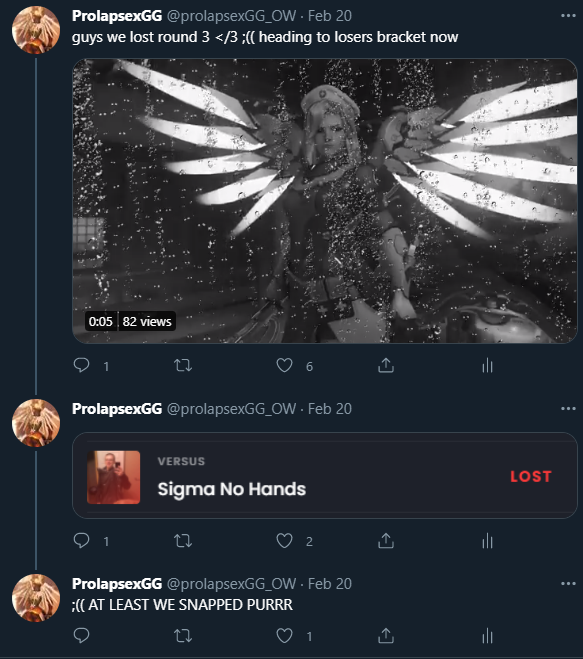Like the 'AT LEAST WE SNAPPED PURRR' tweet
The image size is (583, 659).
(x=285, y=635)
